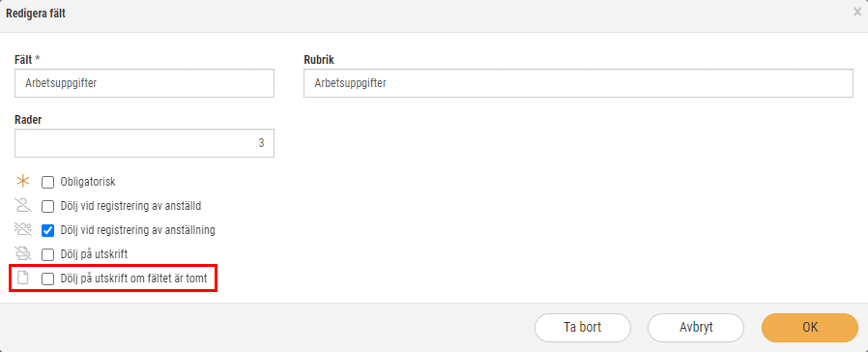This screenshot has height=352, width=868.
Task: Click the Ta bort button
Action: point(582,327)
